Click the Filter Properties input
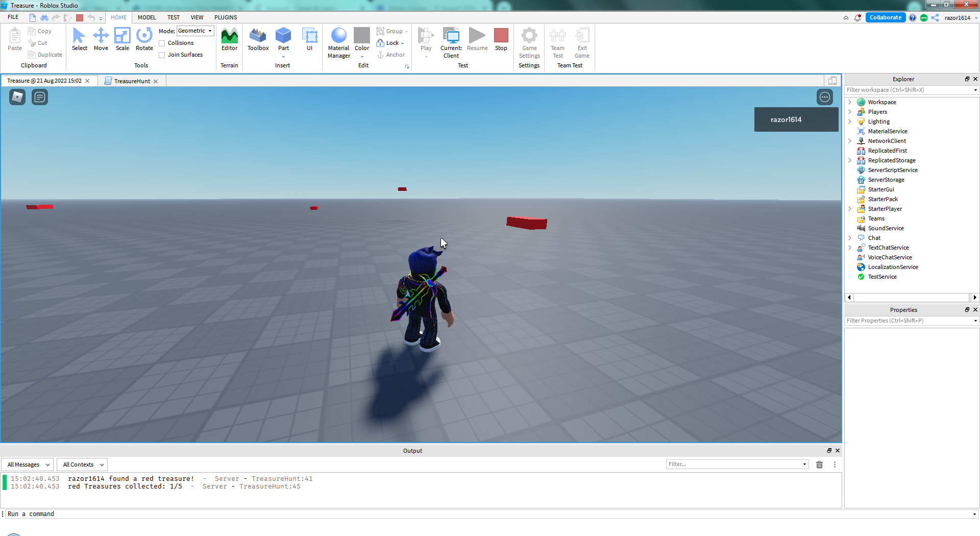Screen dimensions: 980x536 909,321
